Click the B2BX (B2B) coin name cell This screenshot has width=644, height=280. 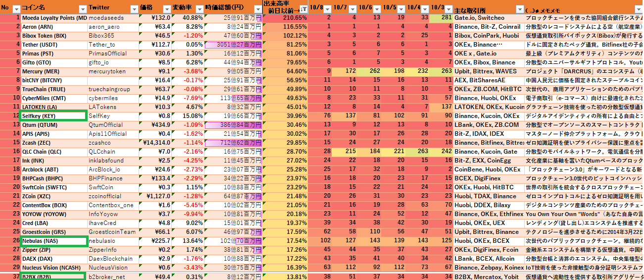click(x=53, y=277)
